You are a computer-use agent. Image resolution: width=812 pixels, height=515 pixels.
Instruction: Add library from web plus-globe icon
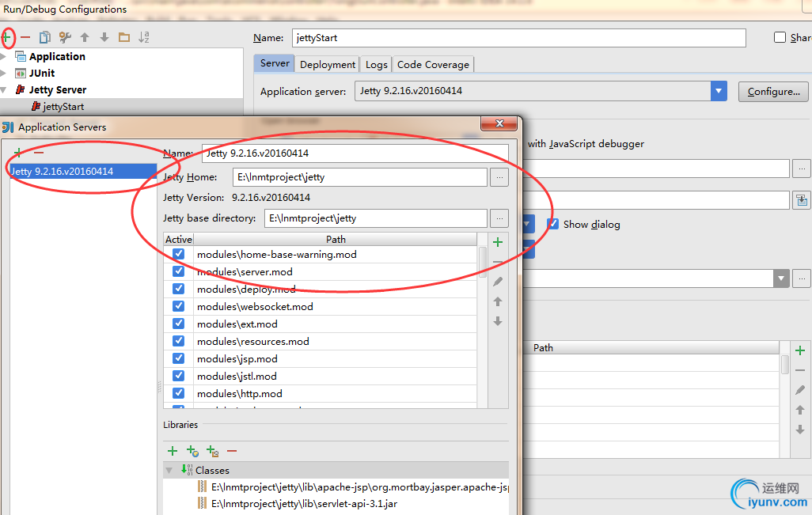click(x=192, y=452)
